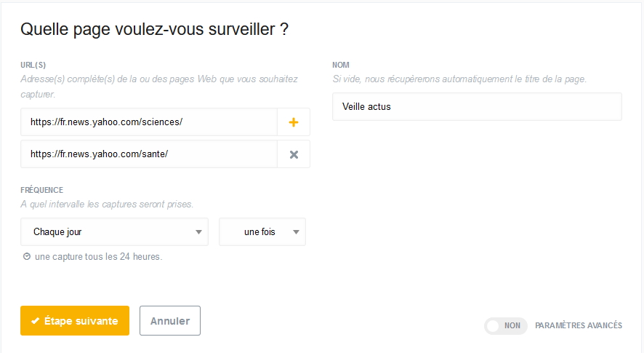Edit the Nom field containing "Veille actus"

point(476,106)
